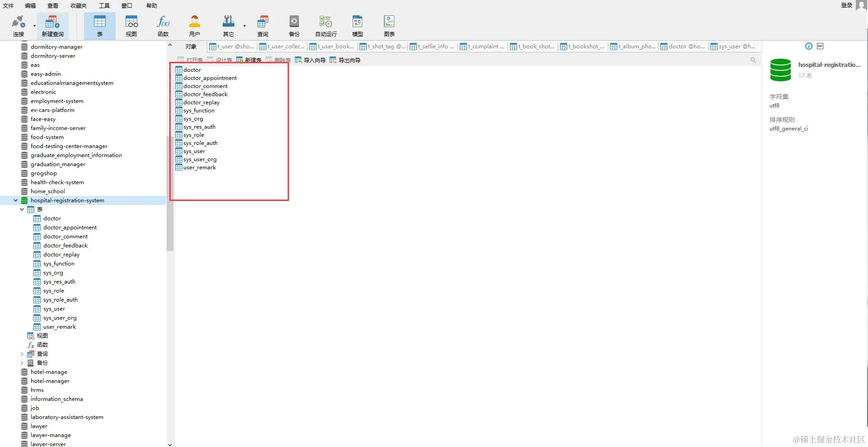The width and height of the screenshot is (868, 447).
Task: Switch to the doctor @ho... tab
Action: pos(683,47)
